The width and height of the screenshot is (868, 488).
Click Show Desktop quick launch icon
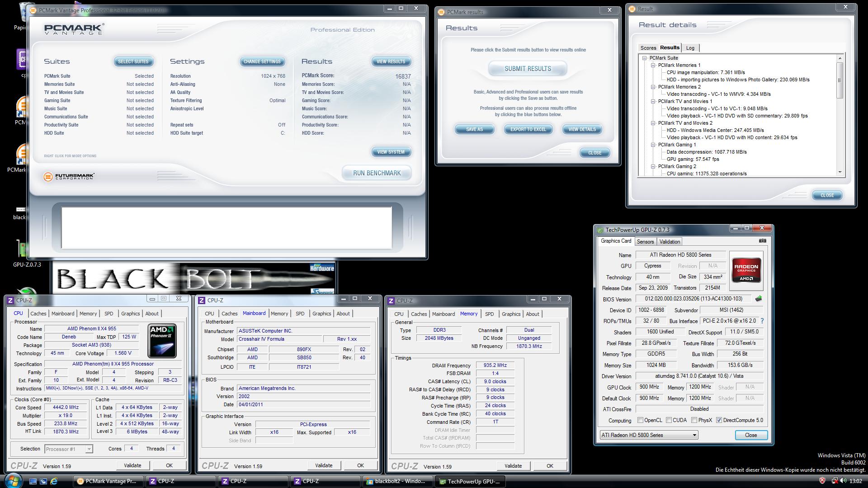tap(33, 481)
